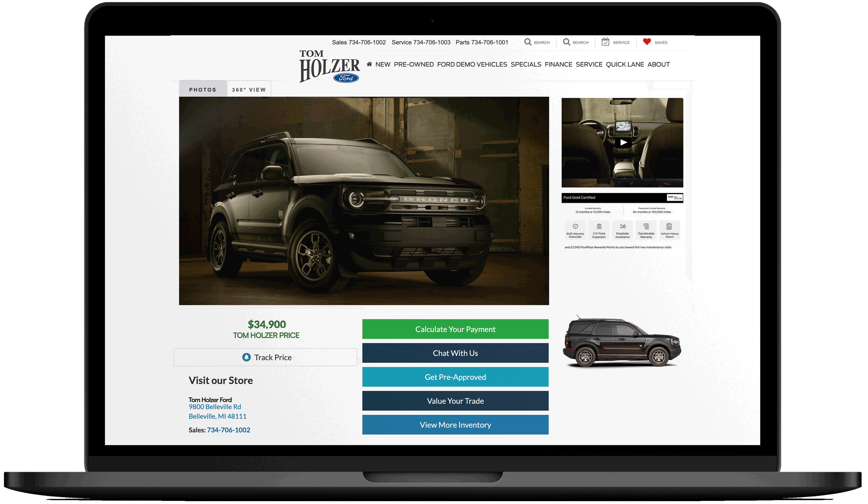Click the first Search magnifier icon

point(528,42)
